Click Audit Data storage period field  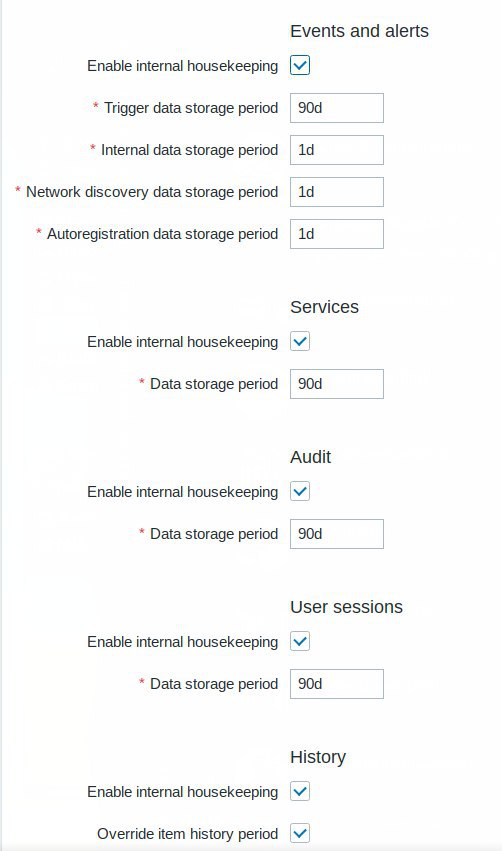coord(336,534)
